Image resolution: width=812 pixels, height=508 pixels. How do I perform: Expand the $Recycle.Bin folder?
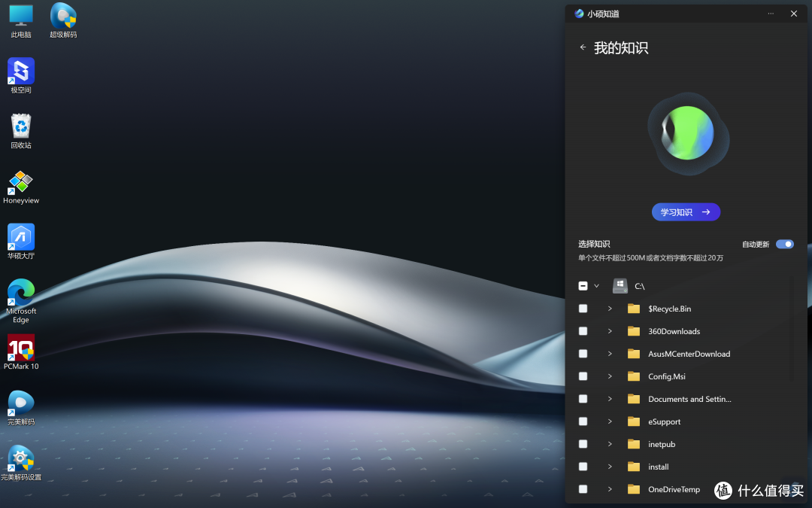pyautogui.click(x=610, y=309)
